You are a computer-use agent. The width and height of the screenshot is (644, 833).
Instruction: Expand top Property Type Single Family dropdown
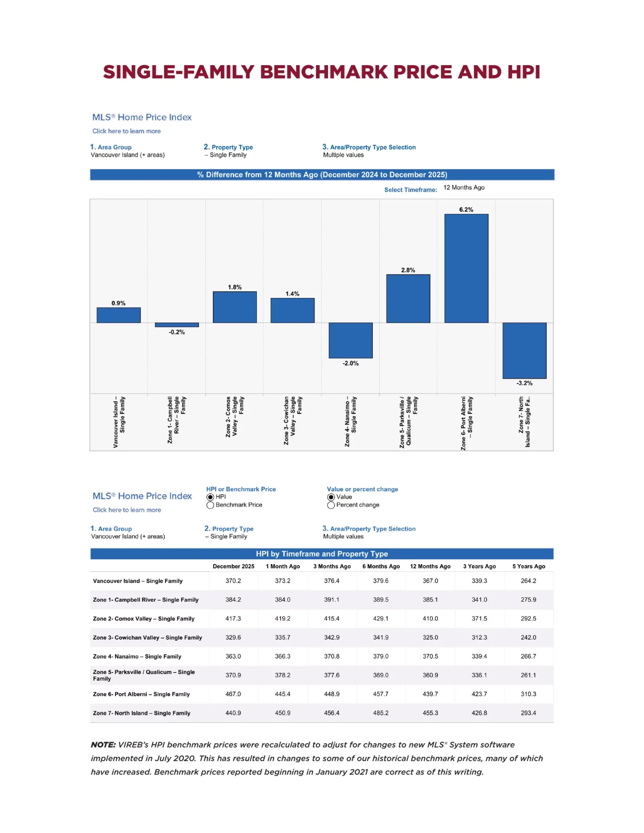(228, 155)
